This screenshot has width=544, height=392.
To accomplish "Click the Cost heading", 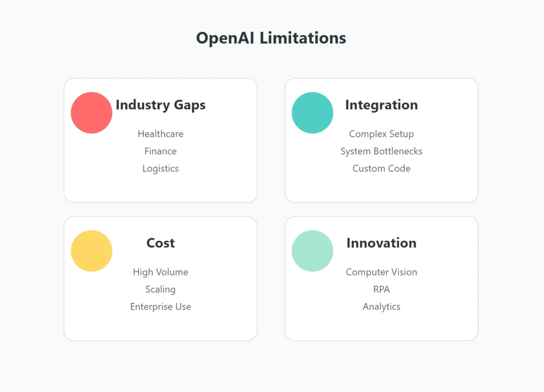I will click(161, 243).
